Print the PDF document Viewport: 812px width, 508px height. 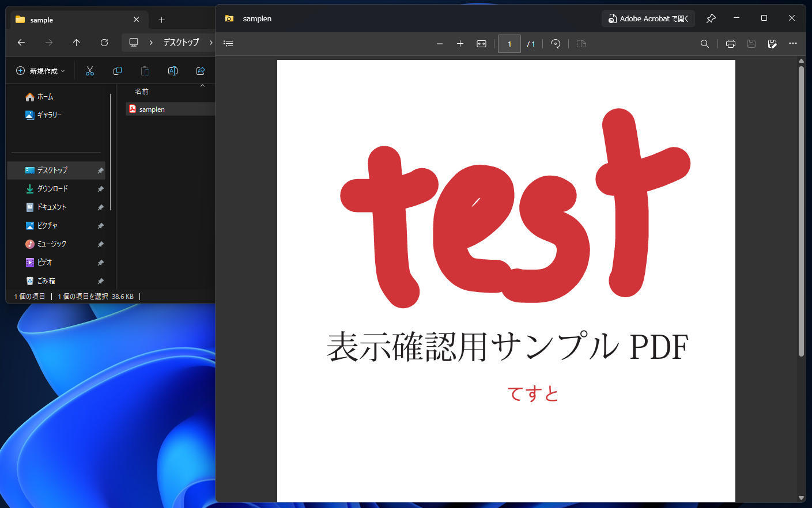730,44
